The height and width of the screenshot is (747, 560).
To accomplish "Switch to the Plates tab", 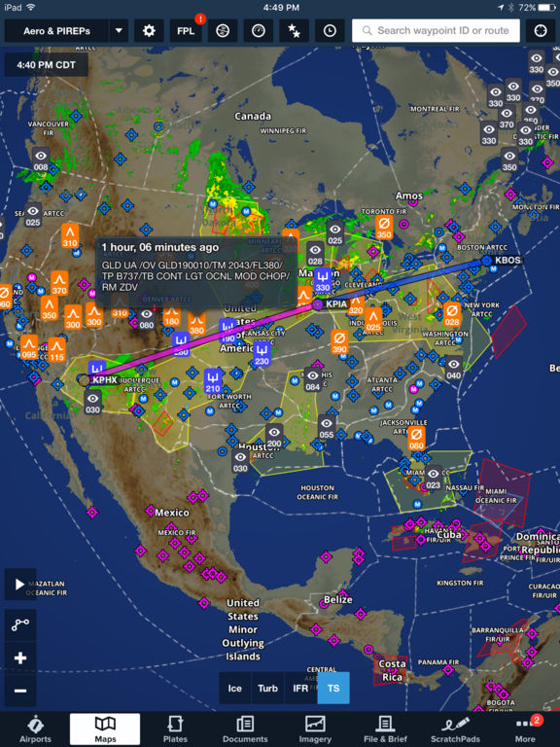I will pos(175,729).
